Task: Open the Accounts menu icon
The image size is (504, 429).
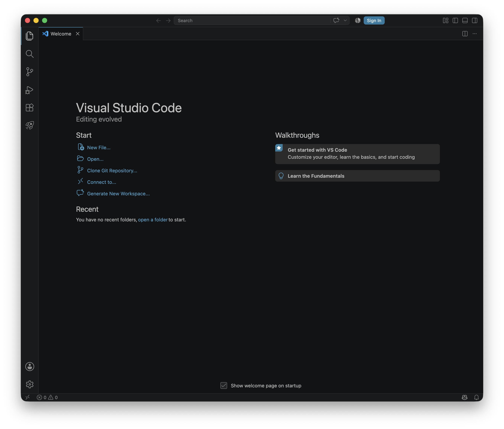Action: pos(30,367)
